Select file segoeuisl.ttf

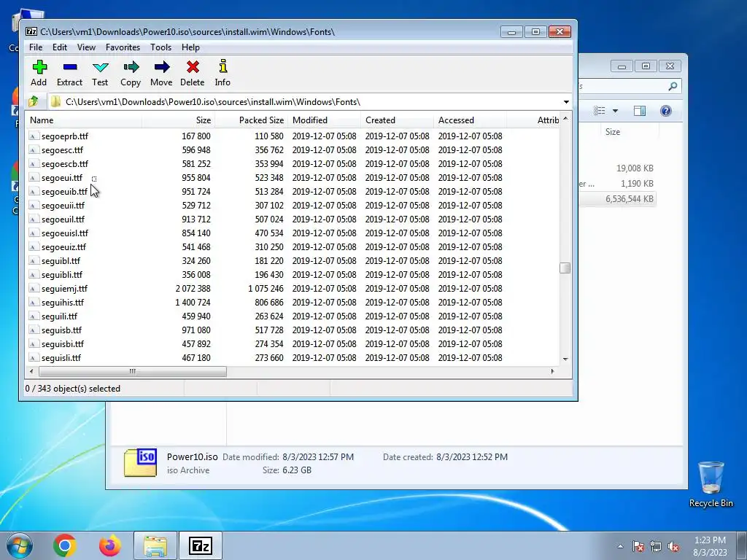pos(65,233)
